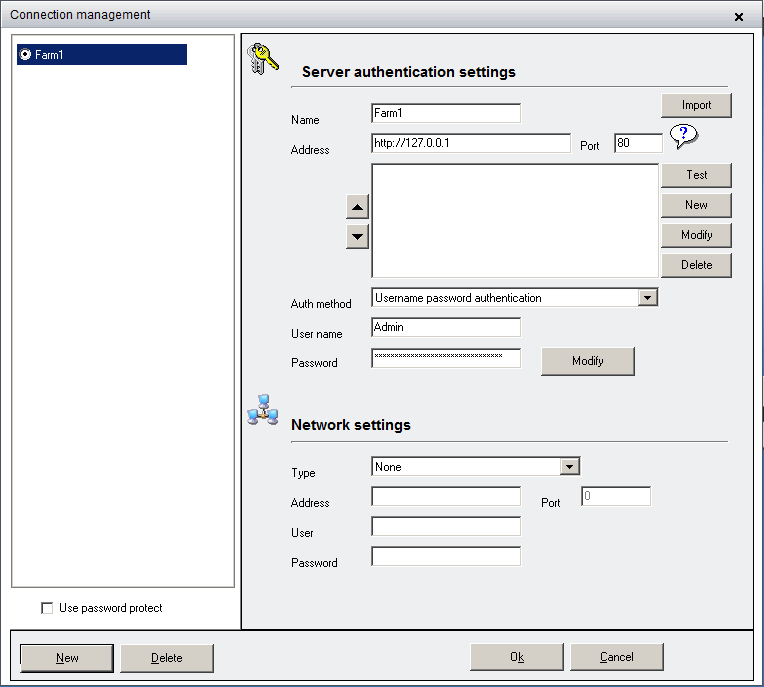
Task: Click New beside the address list
Action: pos(696,205)
